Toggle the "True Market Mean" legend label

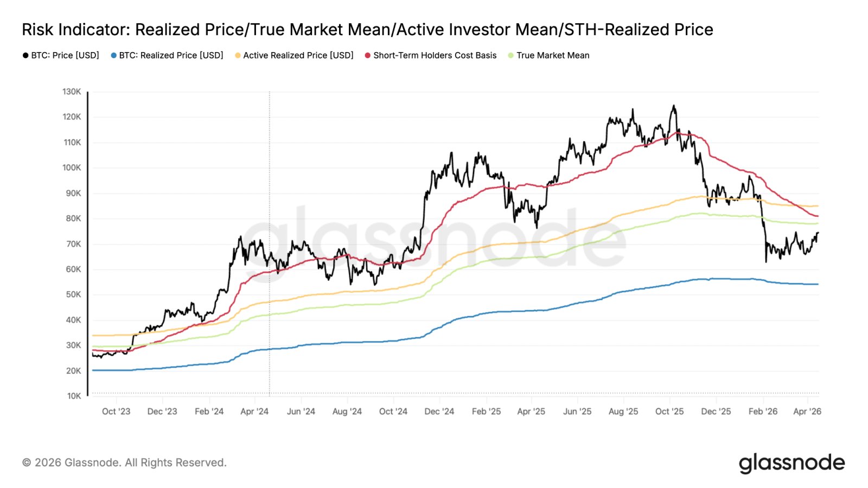pyautogui.click(x=553, y=55)
